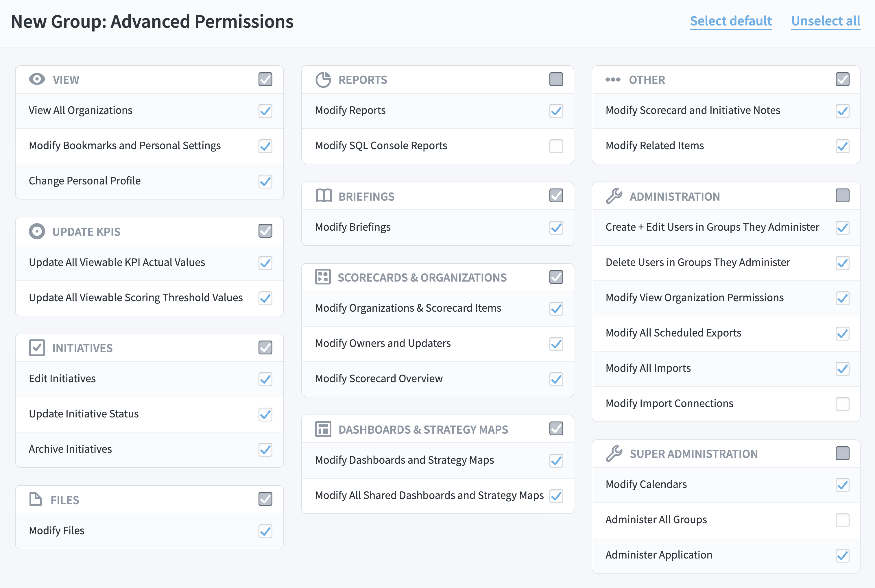Toggle the Administration group checkbox
The height and width of the screenshot is (588, 875).
tap(842, 195)
